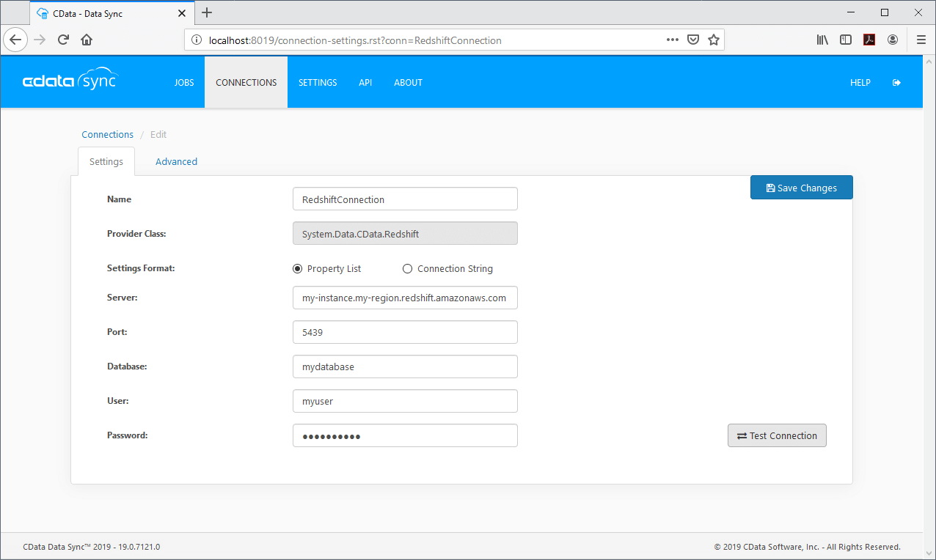The height and width of the screenshot is (560, 936).
Task: Open page actions three-dot menu
Action: click(672, 40)
